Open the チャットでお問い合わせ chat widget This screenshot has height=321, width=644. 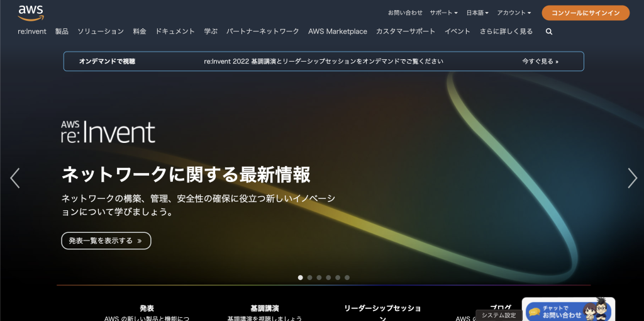[569, 309]
